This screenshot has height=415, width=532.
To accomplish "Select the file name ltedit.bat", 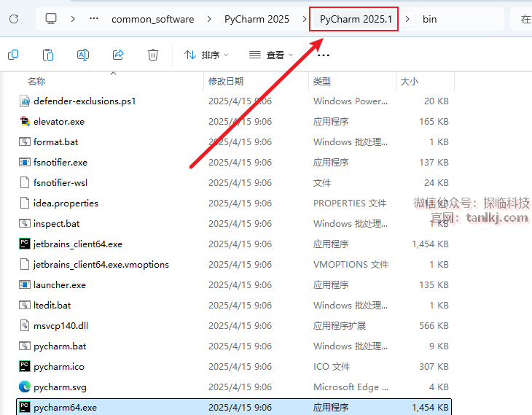I will click(52, 306).
